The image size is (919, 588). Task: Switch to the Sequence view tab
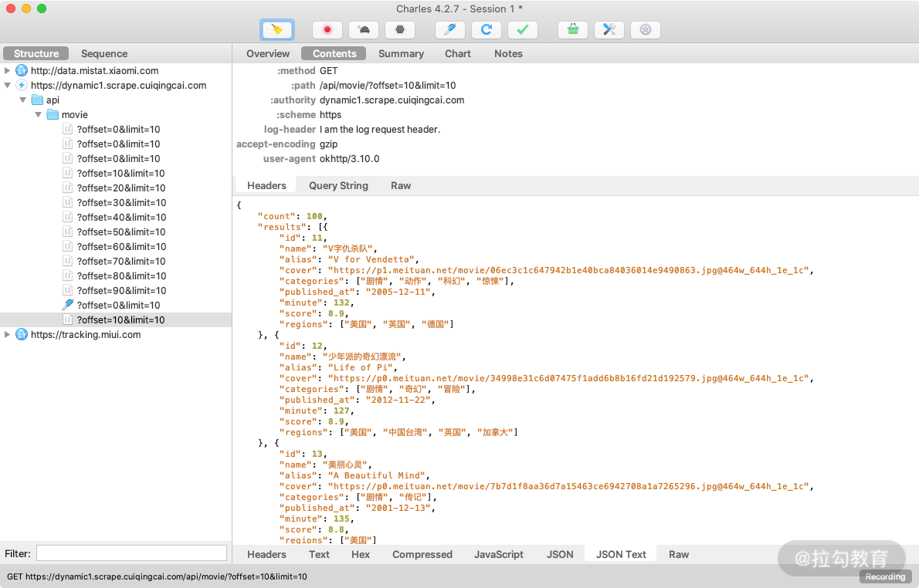coord(104,54)
